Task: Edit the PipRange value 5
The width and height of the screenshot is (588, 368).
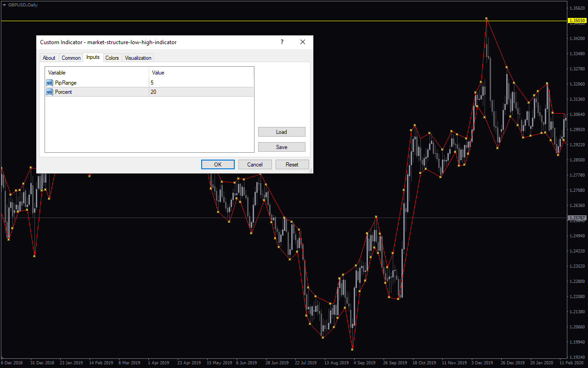Action: click(x=201, y=83)
